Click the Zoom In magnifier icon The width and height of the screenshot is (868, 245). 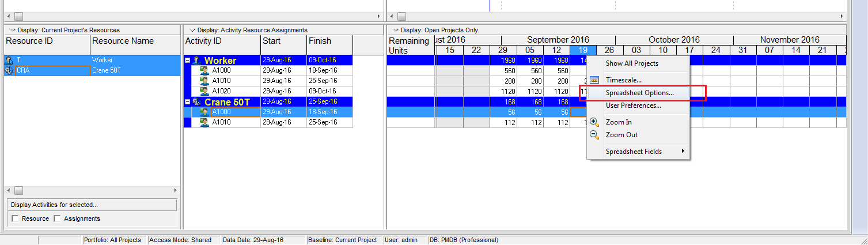point(594,122)
